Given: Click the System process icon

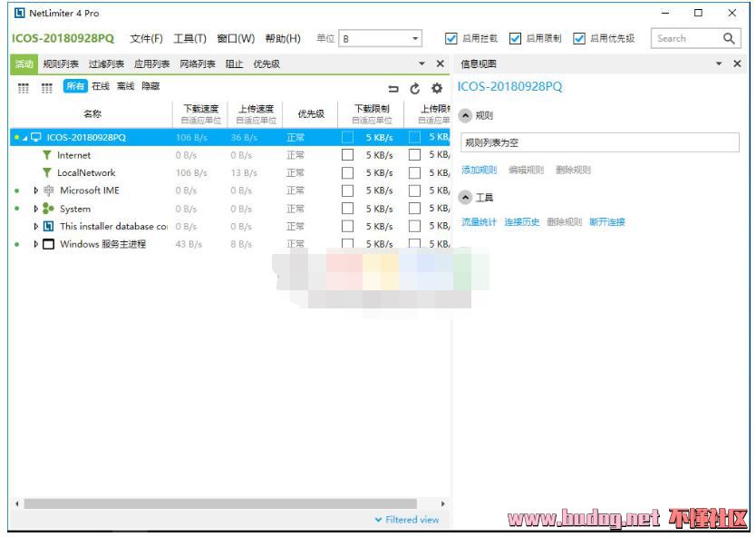Looking at the screenshot, I should coord(48,209).
